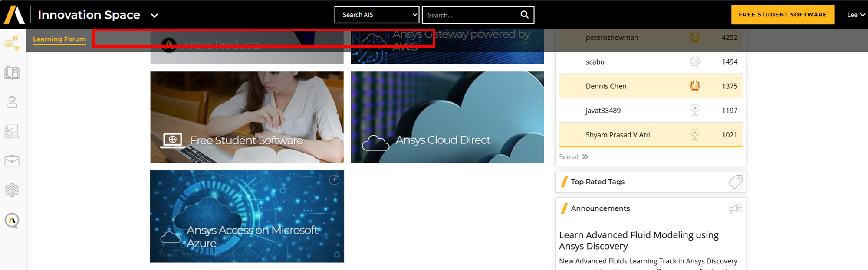Open the stacked cubes sidebar icon
This screenshot has width=868, height=270.
pos(12,190)
